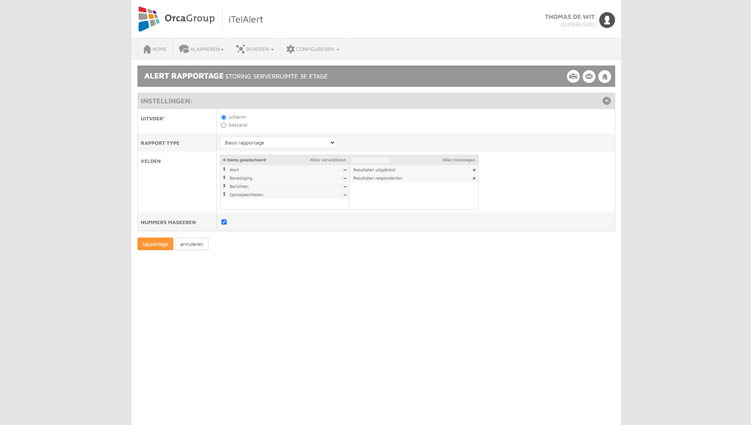The width and height of the screenshot is (751, 425).
Task: Click the round home icon in Alert Rapportage header
Action: (x=604, y=76)
